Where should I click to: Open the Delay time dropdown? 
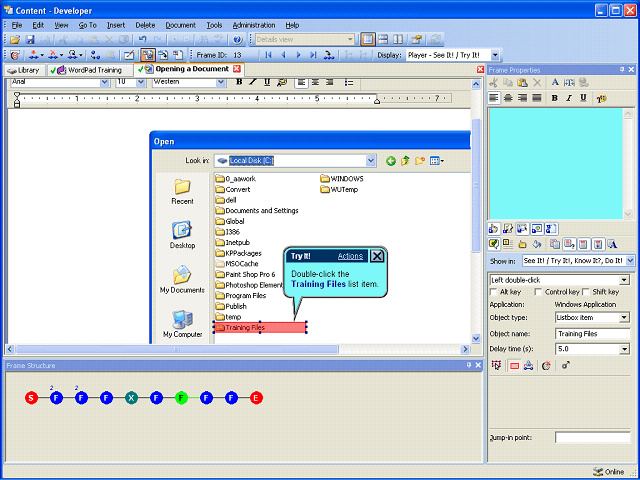pos(624,349)
